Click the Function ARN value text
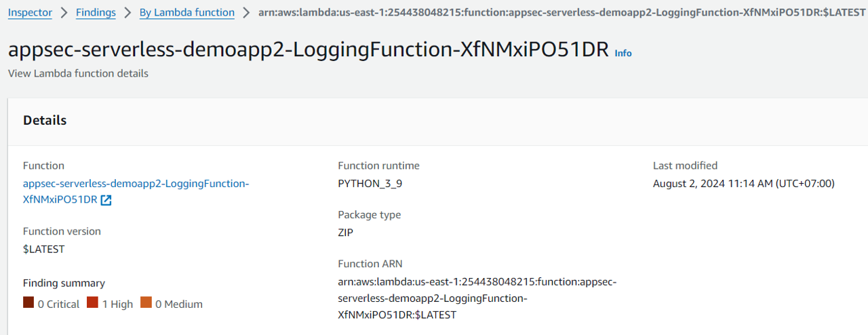 coord(477,298)
